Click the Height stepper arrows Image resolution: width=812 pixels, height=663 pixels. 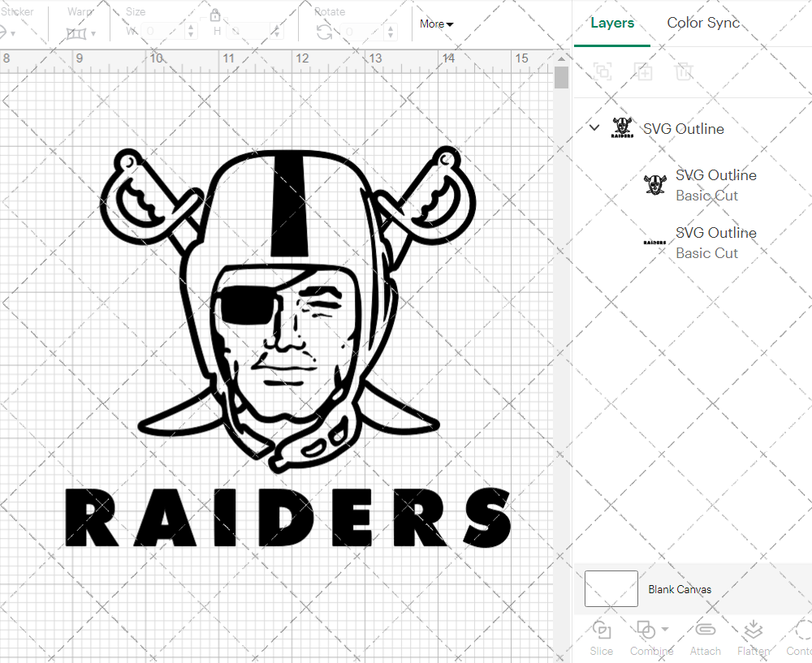[x=277, y=32]
